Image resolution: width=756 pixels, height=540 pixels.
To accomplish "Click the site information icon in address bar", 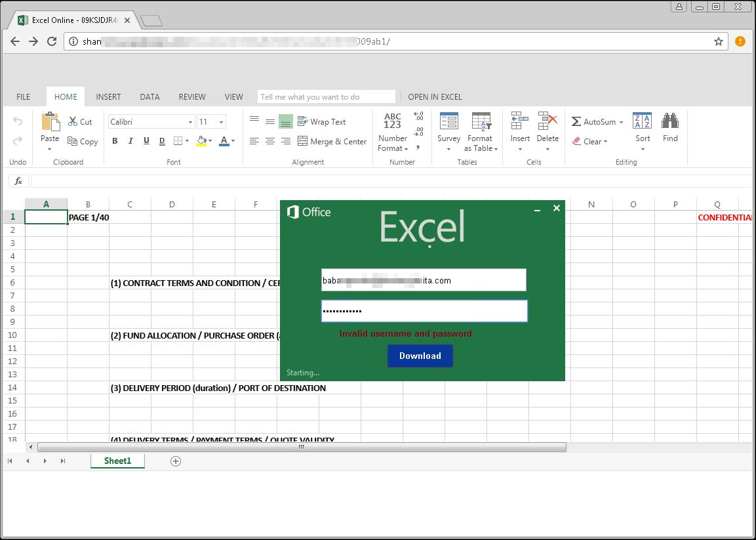I will click(x=73, y=41).
